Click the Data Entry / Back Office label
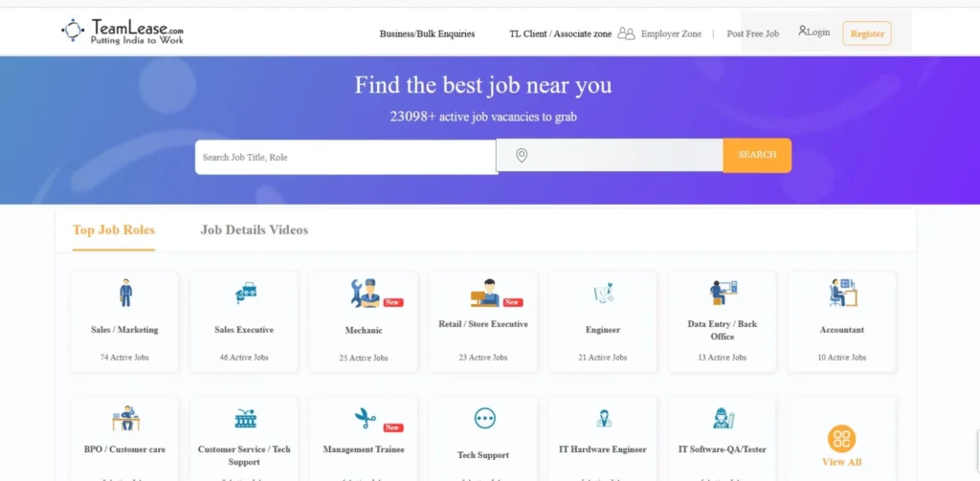Viewport: 980px width, 481px height. [x=723, y=331]
